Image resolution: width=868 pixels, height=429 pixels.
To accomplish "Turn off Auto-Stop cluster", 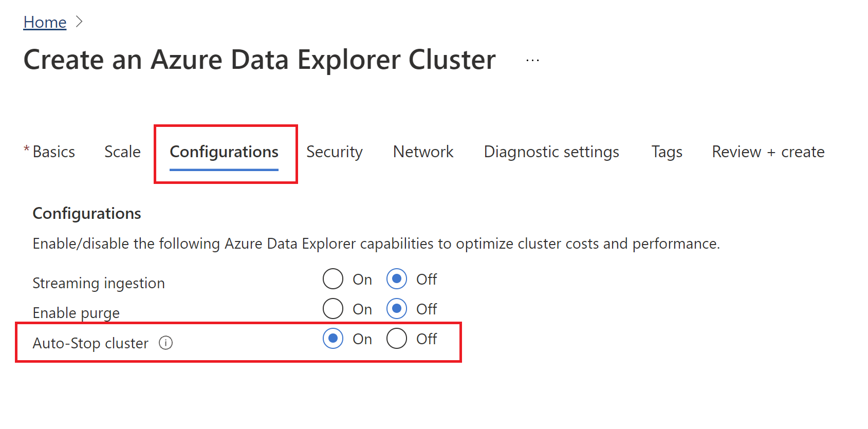I will [x=396, y=339].
